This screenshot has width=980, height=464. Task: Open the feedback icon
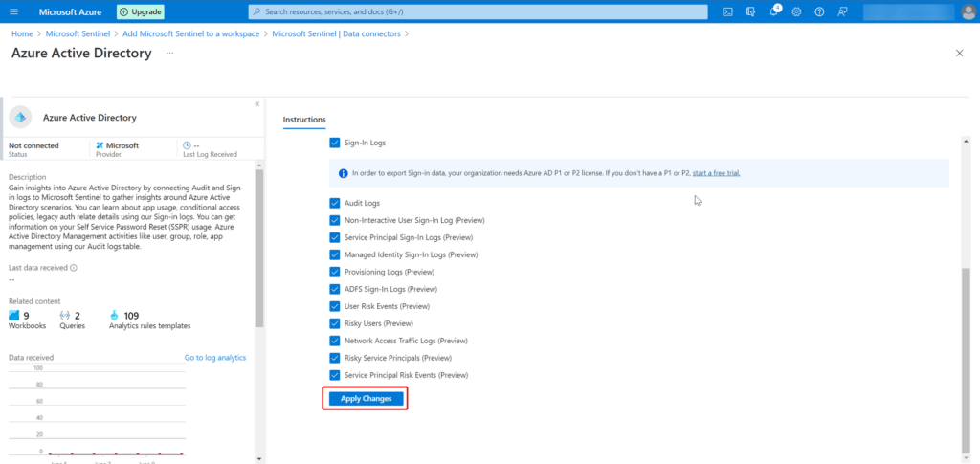[x=842, y=11]
